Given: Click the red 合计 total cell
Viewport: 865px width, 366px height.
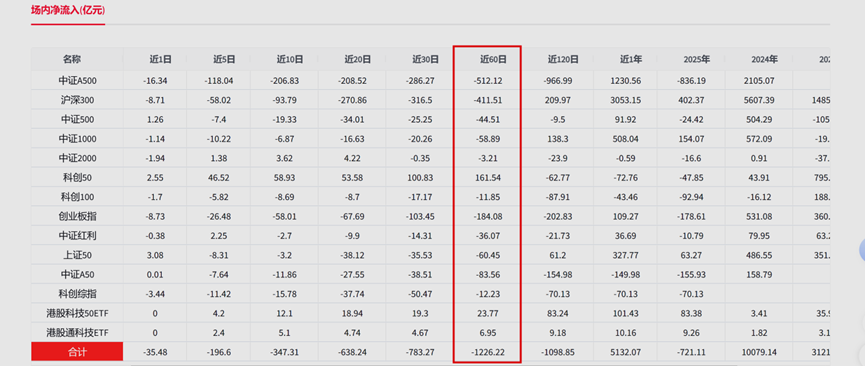Looking at the screenshot, I should click(77, 352).
